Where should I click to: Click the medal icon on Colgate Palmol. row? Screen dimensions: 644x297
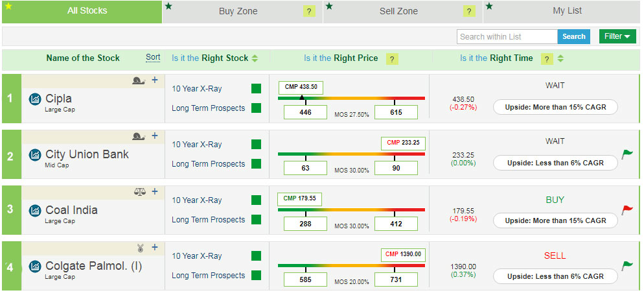[141, 247]
